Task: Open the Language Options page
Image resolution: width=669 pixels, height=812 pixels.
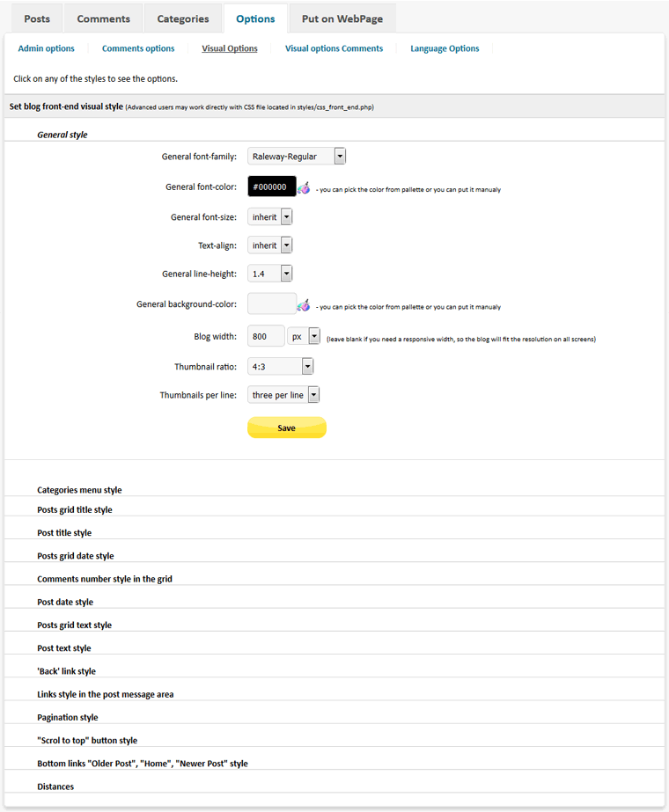Action: tap(445, 48)
